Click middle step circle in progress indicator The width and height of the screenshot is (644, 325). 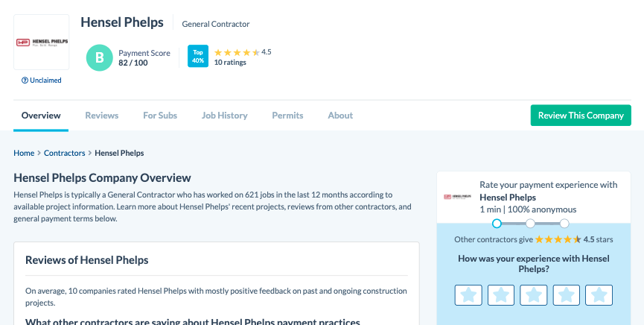pyautogui.click(x=530, y=224)
